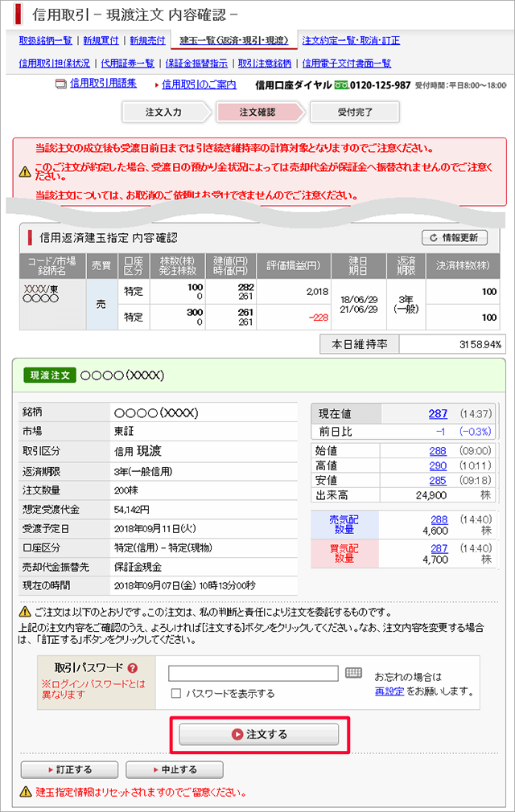Open the 保証金振替指示 link

[196, 64]
